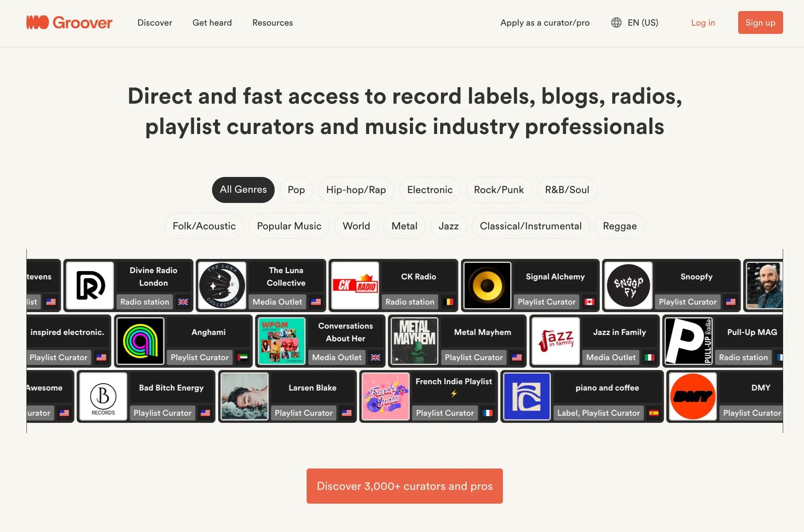
Task: Select the All Genres filter
Action: coord(243,190)
